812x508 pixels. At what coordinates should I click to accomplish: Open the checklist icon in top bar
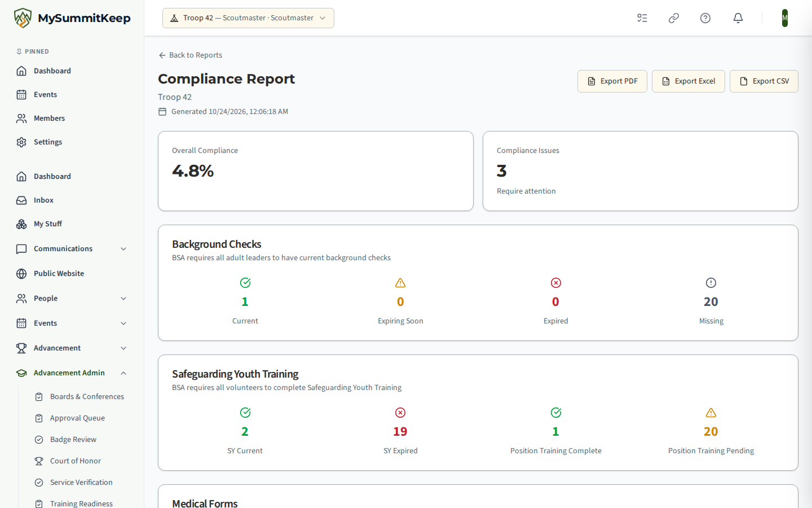[642, 18]
